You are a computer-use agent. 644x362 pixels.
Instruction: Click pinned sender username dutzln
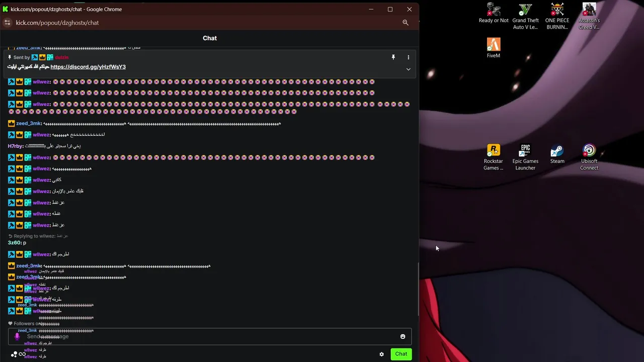(61, 57)
